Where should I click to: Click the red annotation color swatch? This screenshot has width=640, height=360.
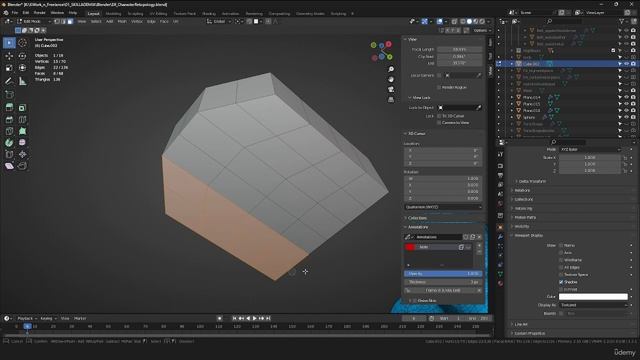(410, 247)
